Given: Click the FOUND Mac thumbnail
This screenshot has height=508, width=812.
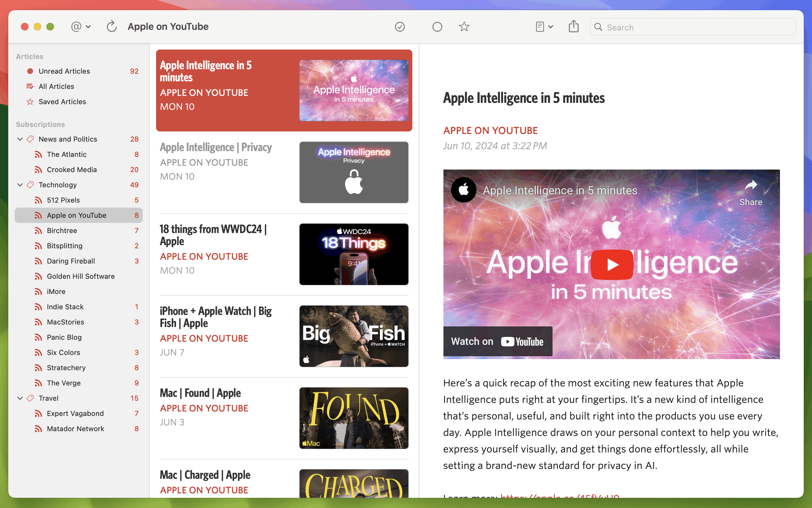Looking at the screenshot, I should click(354, 418).
